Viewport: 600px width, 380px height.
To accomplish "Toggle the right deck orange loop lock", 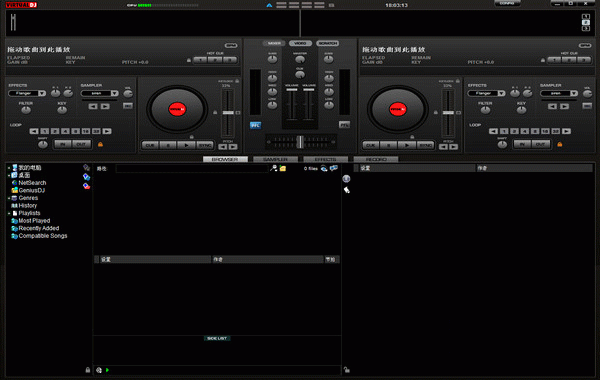I will 560,144.
